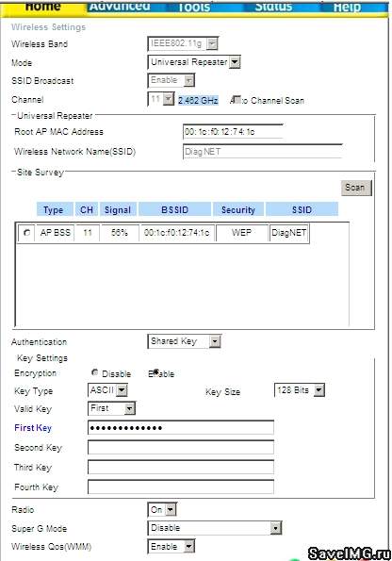Open the Wireless Qos(WMM) dropdown
This screenshot has width=392, height=561.
coord(171,546)
